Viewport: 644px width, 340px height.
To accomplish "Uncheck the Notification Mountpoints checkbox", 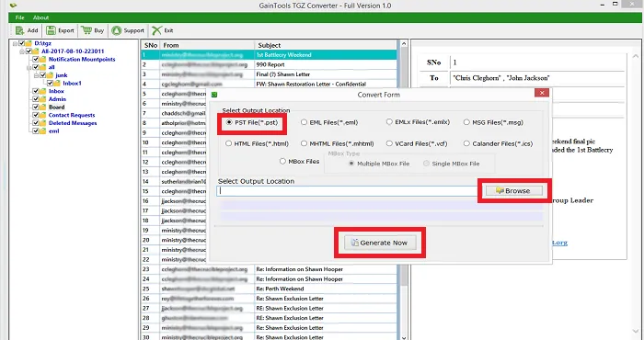I will (x=36, y=59).
